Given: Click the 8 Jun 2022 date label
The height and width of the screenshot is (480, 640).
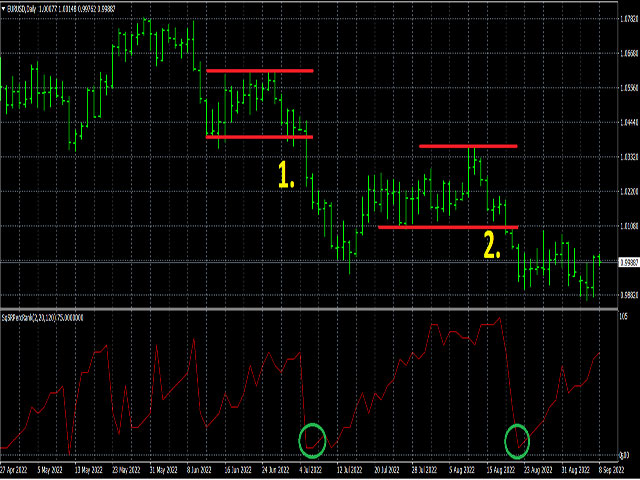Looking at the screenshot, I should tap(199, 470).
